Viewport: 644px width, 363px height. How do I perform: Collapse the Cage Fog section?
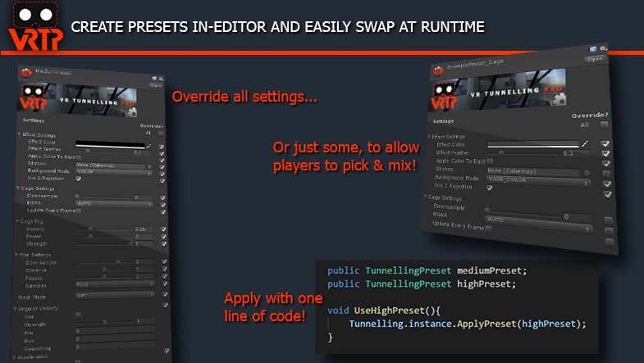click(17, 220)
